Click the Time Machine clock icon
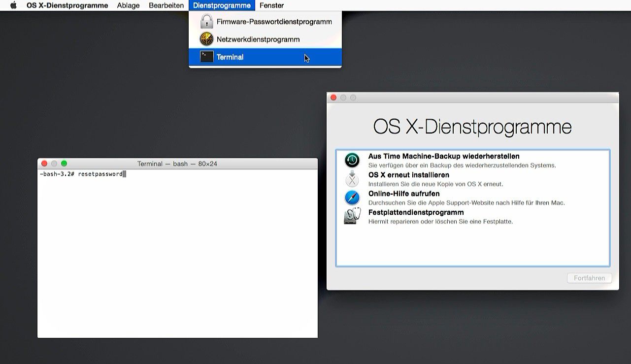Image resolution: width=631 pixels, height=364 pixels. pos(352,160)
